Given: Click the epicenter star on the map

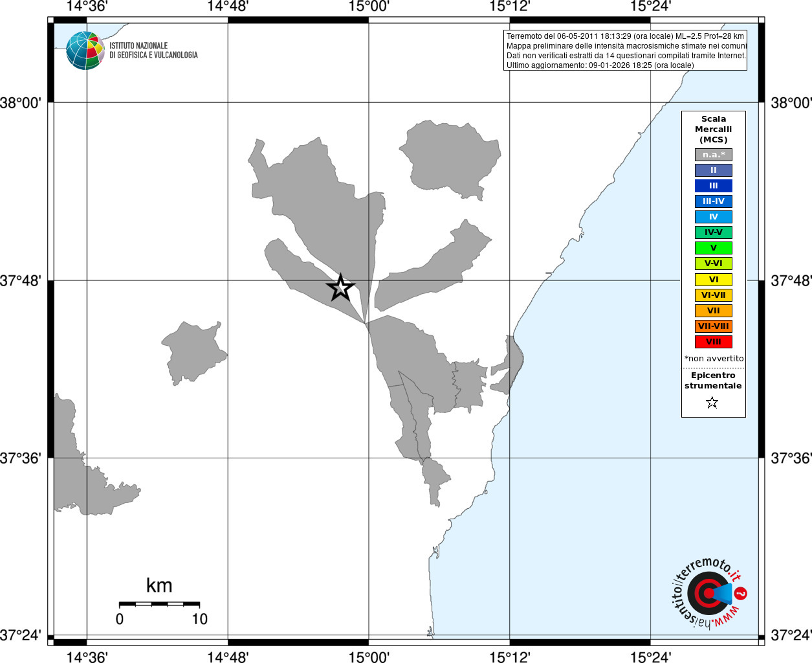Looking at the screenshot, I should [341, 288].
